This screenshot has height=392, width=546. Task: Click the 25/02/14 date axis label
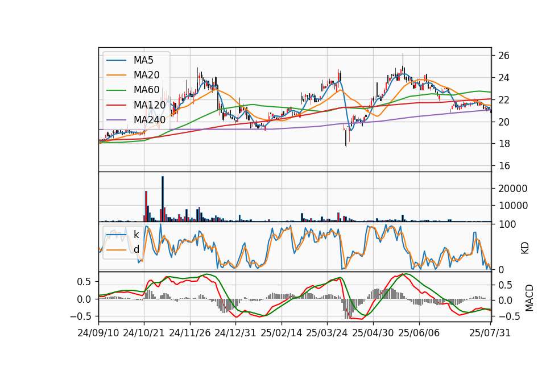point(282,333)
